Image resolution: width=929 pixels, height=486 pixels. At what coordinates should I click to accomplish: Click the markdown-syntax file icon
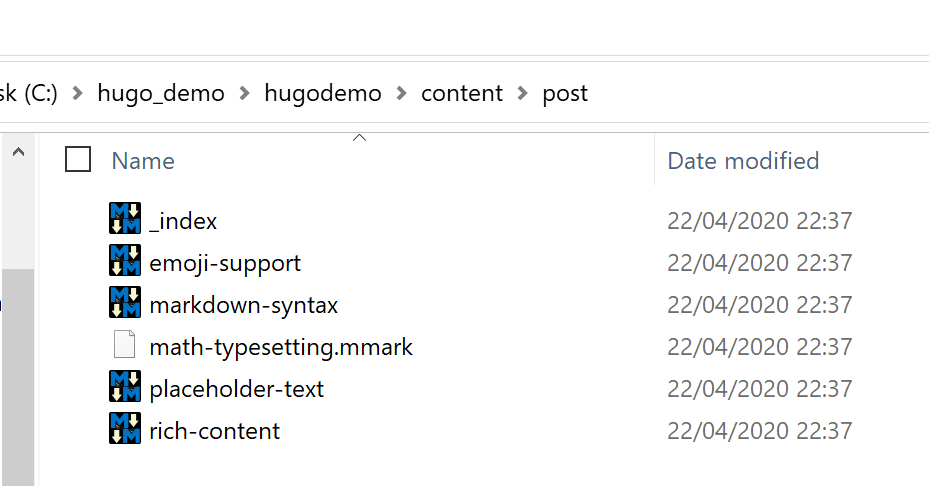pos(125,304)
